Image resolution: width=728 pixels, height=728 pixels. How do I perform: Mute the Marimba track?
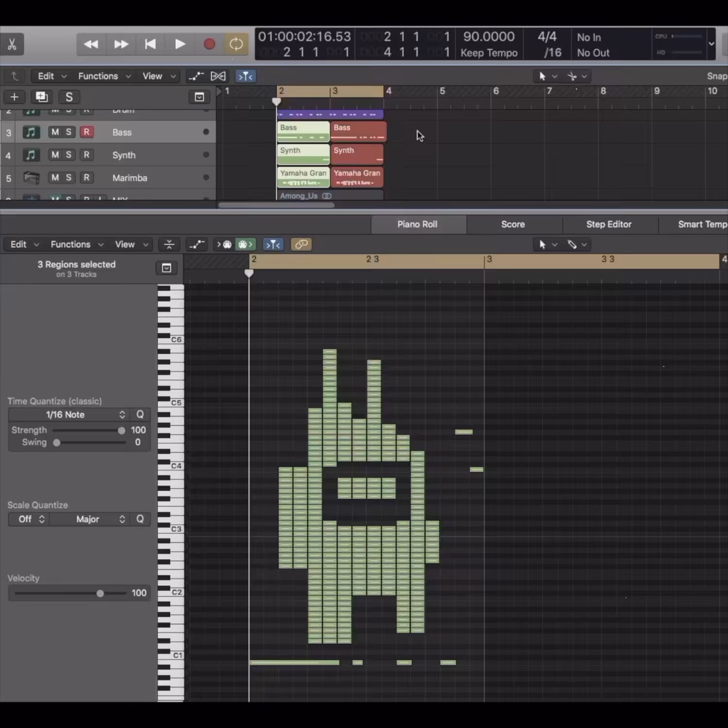click(55, 178)
